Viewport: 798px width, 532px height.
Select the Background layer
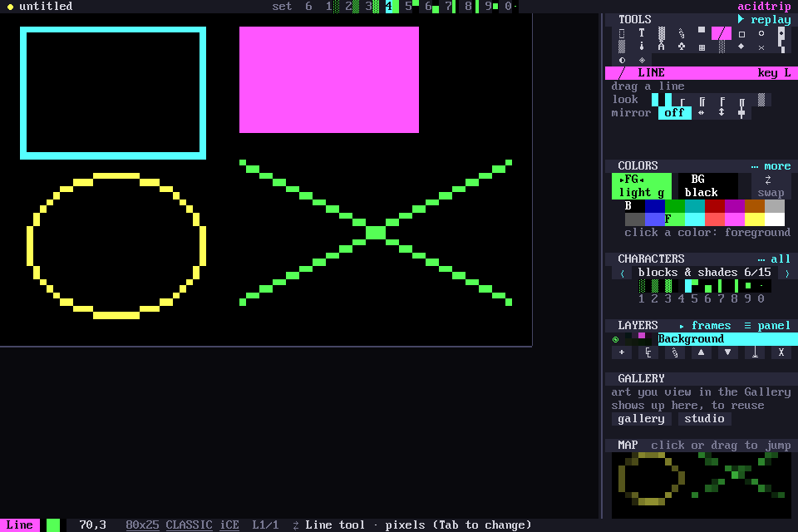(728, 339)
